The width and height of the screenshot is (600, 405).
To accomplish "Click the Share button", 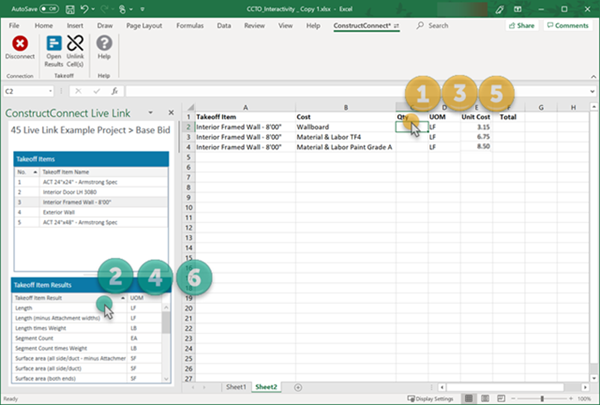I will tap(522, 25).
